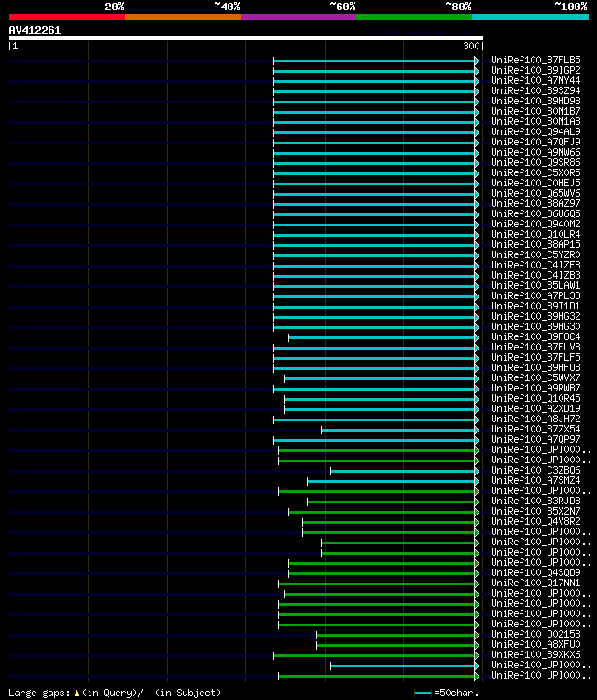Select the UniRef100_B9HG32 label
Viewport: 597px width, 700px height.
(535, 317)
